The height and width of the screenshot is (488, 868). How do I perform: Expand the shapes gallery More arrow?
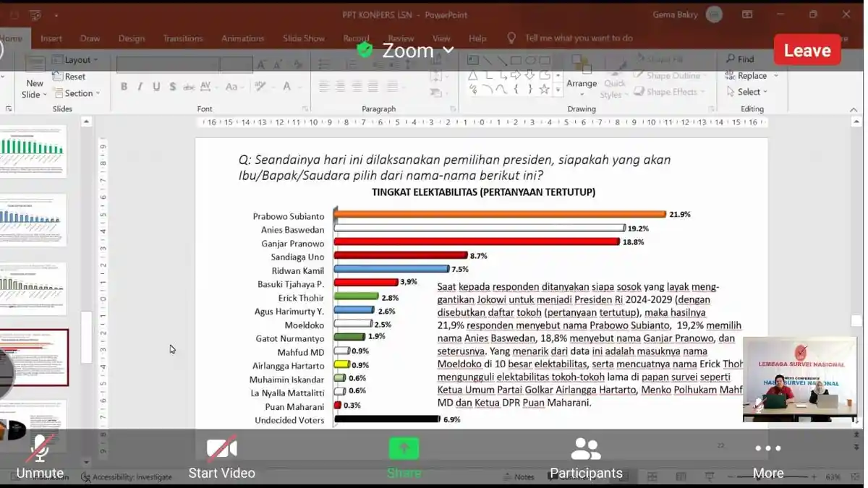[558, 90]
